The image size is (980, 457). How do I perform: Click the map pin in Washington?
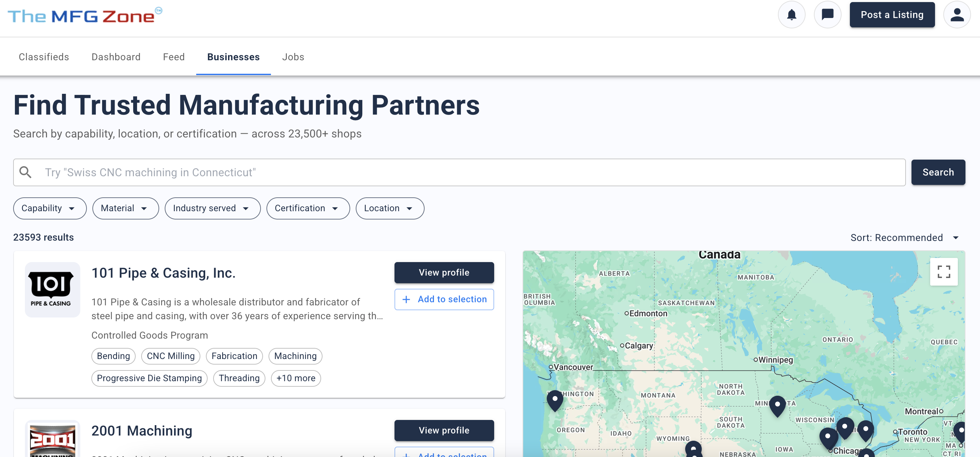[555, 400]
